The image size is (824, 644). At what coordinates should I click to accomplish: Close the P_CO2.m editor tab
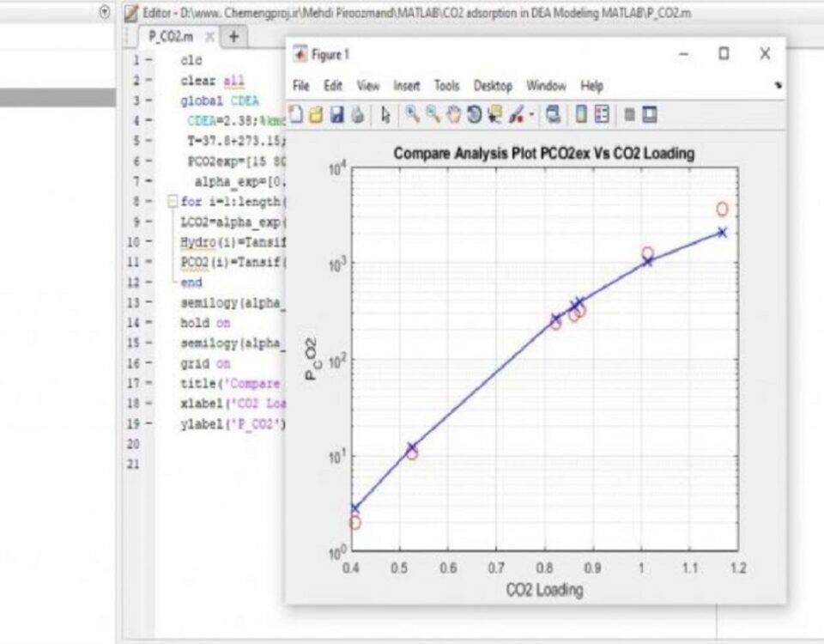pyautogui.click(x=209, y=37)
